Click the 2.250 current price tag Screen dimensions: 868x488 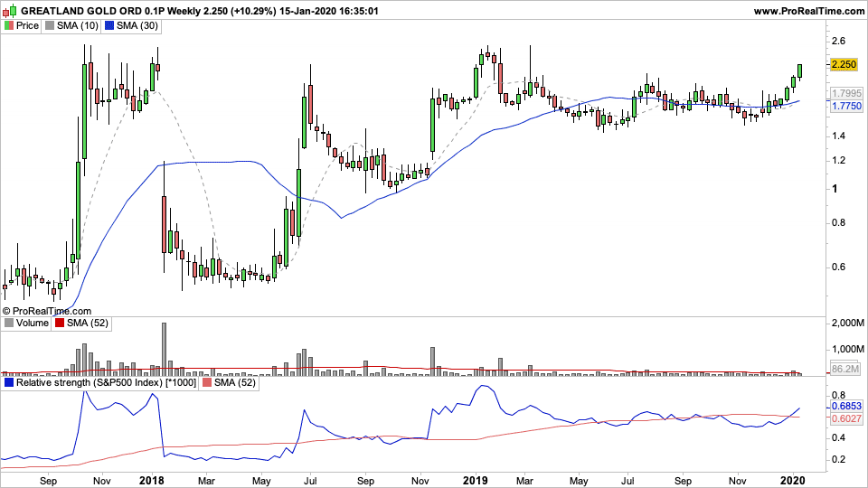click(844, 65)
